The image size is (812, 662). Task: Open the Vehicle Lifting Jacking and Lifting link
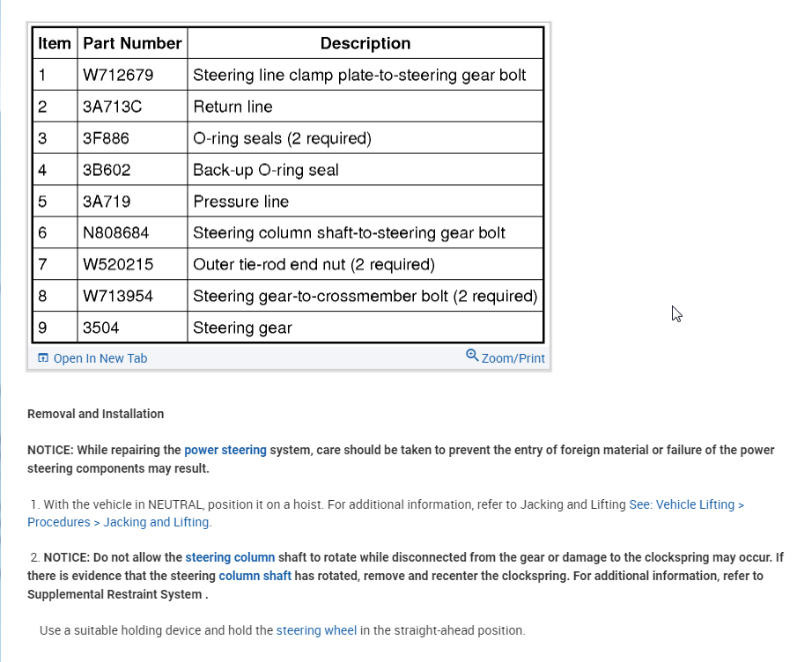click(386, 513)
